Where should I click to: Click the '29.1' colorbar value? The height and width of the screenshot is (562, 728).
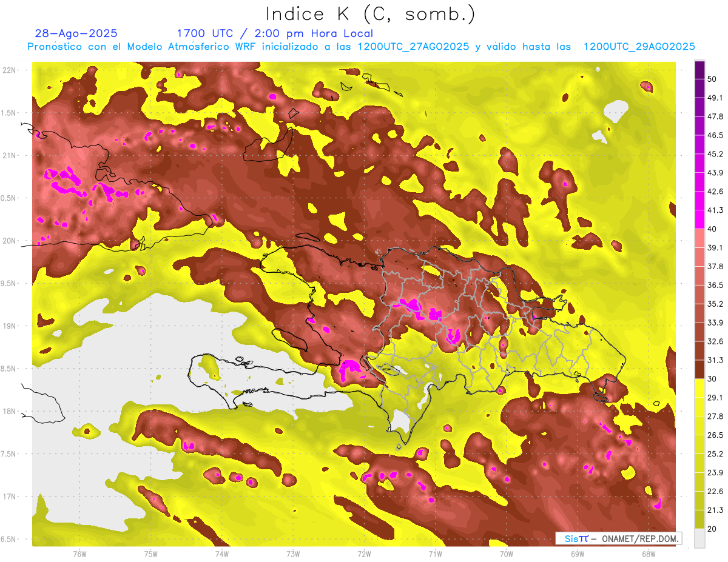click(x=715, y=398)
